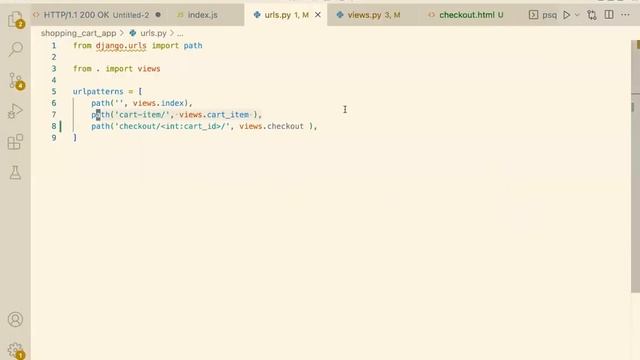Close the urls.py tab
640x360 pixels.
click(x=318, y=15)
